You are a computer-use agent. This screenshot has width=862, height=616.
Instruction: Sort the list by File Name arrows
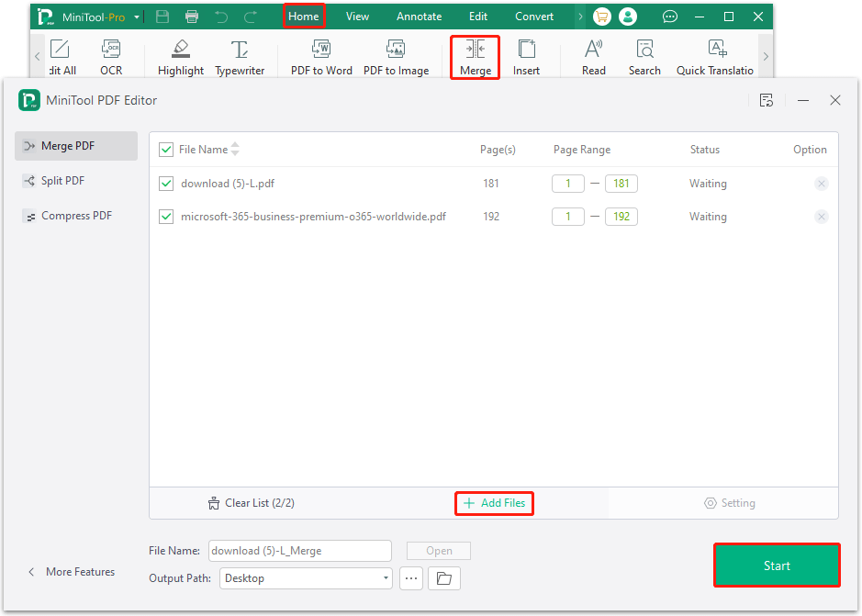click(x=235, y=149)
